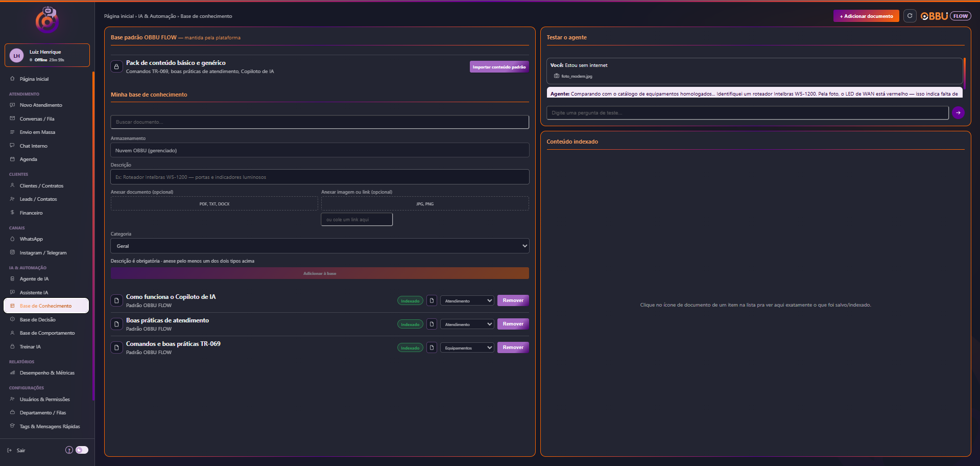Image resolution: width=980 pixels, height=466 pixels.
Task: Click the LH user avatar
Action: 17,56
